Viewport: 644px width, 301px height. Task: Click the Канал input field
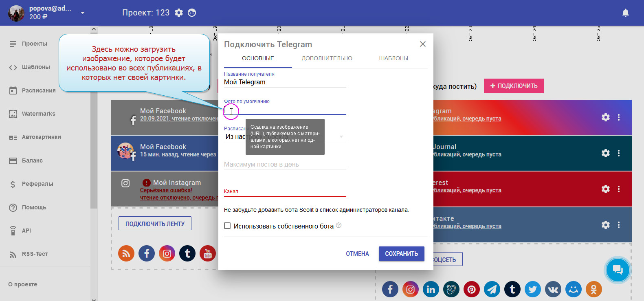pyautogui.click(x=285, y=191)
